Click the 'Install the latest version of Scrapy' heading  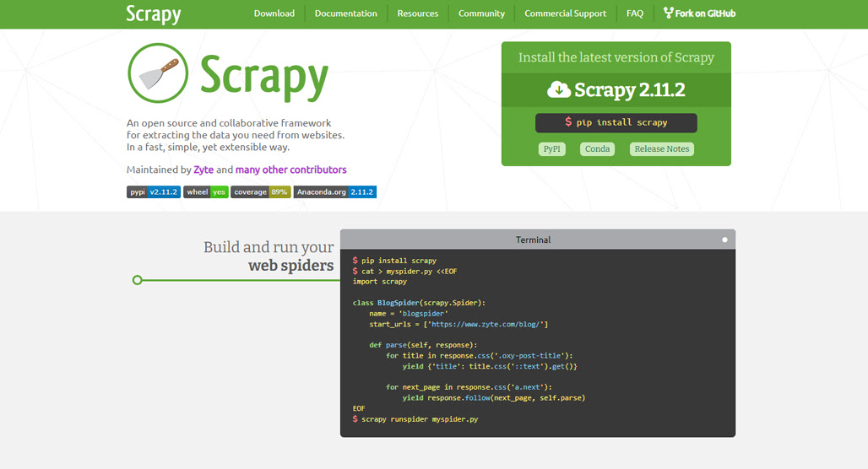tap(616, 57)
